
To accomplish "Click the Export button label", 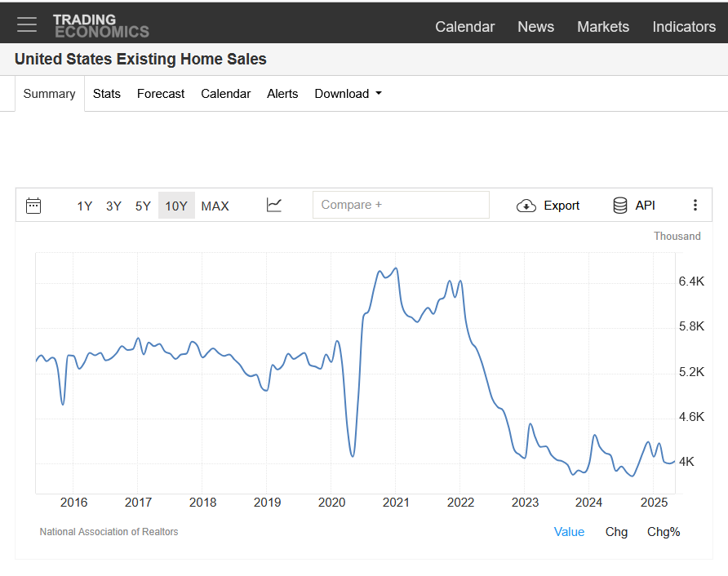I will [x=562, y=206].
